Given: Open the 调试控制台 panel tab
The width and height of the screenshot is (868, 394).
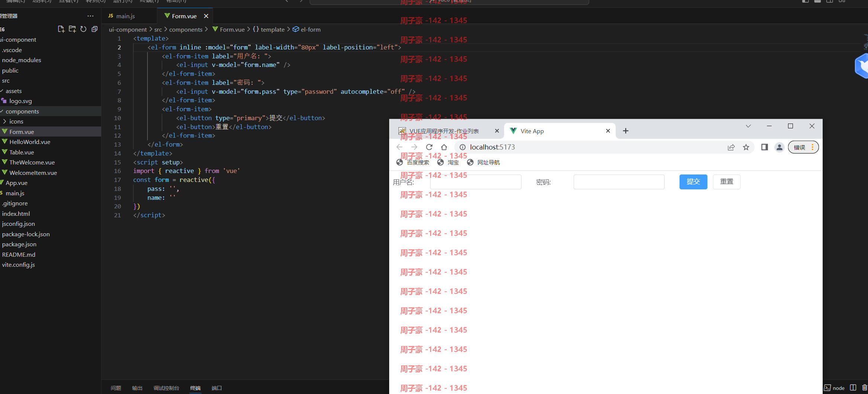Looking at the screenshot, I should pyautogui.click(x=166, y=388).
